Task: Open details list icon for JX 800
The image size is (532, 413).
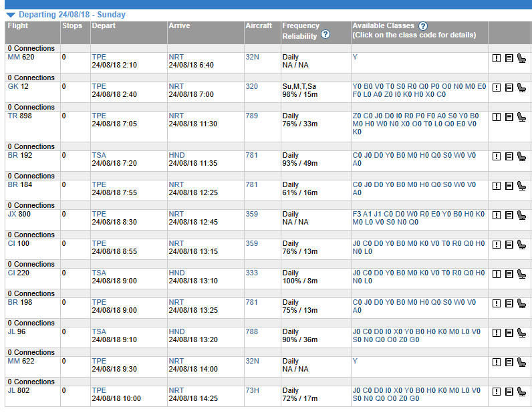Action: coord(509,215)
